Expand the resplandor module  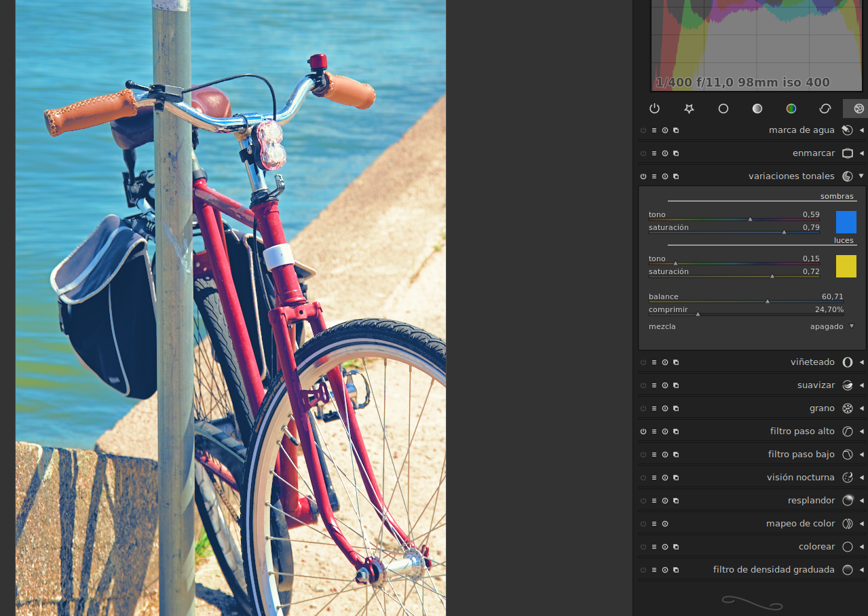pyautogui.click(x=861, y=501)
